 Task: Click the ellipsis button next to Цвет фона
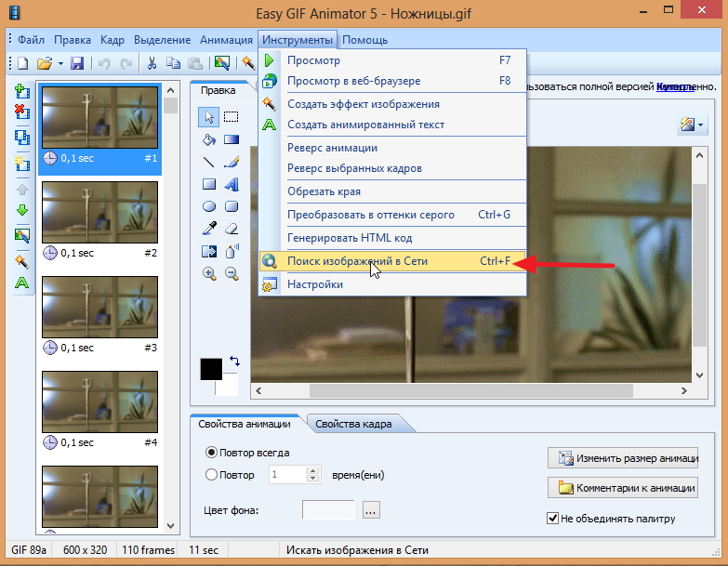click(370, 510)
